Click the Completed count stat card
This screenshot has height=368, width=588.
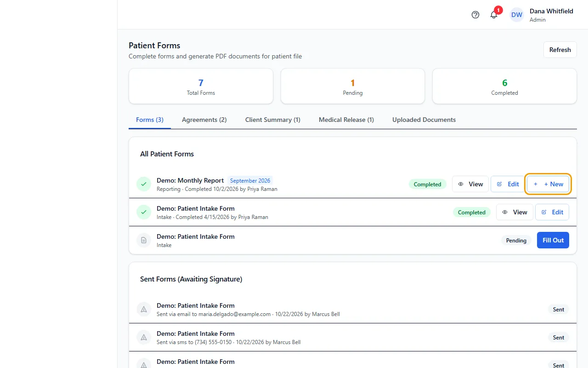504,86
